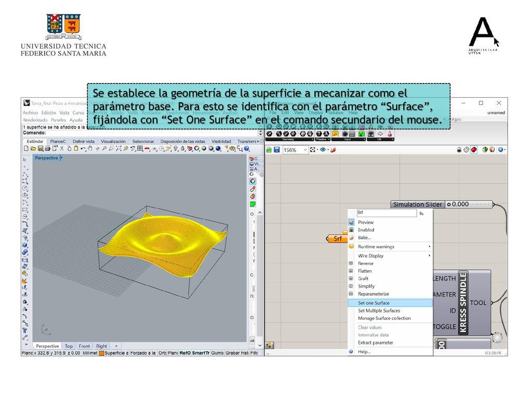Expand Perspective viewport title menu arrow

(x=61, y=158)
